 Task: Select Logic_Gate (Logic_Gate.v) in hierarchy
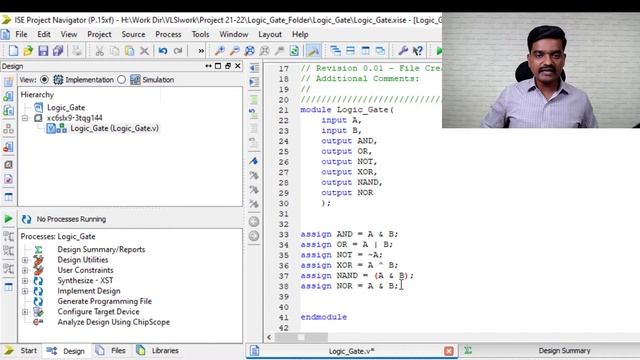(x=114, y=128)
